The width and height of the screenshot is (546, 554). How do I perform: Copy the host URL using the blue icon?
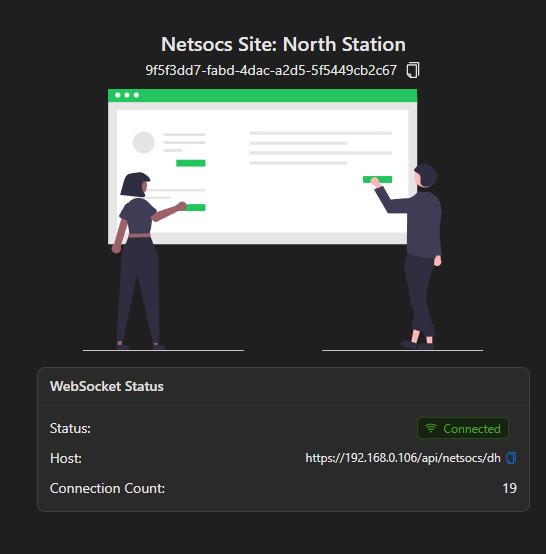[511, 458]
